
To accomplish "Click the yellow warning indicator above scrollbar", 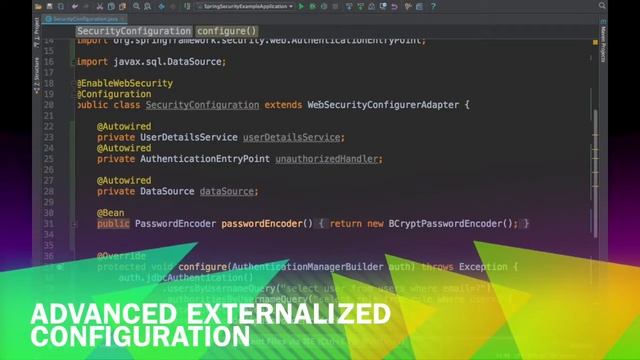I will (x=595, y=42).
